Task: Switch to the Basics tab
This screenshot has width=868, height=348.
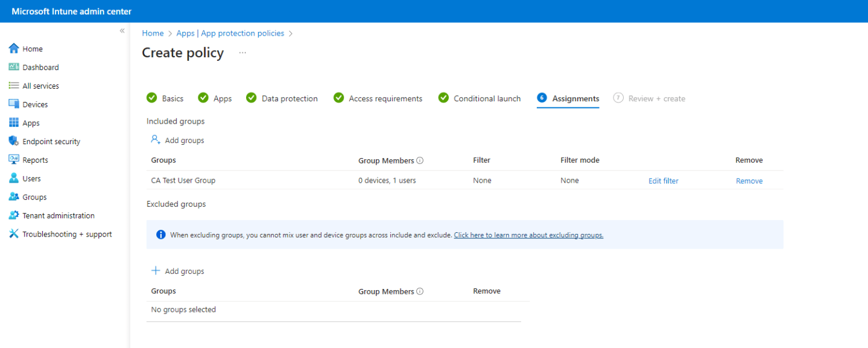Action: 172,98
